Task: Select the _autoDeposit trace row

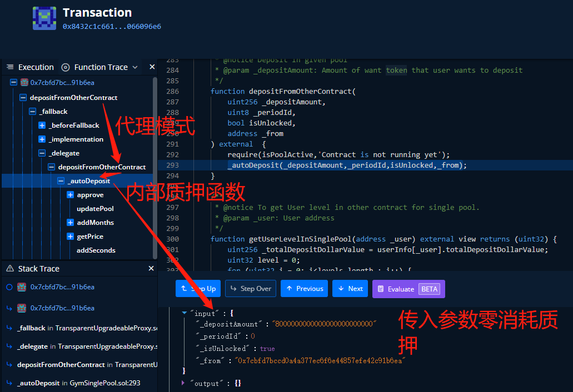Action: pyautogui.click(x=77, y=180)
